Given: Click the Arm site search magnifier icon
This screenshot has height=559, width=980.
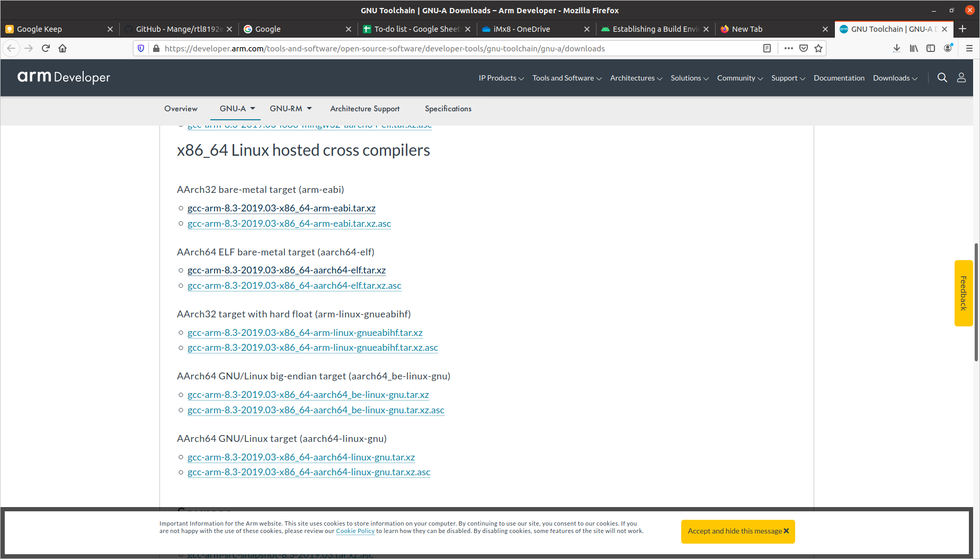Looking at the screenshot, I should point(942,77).
